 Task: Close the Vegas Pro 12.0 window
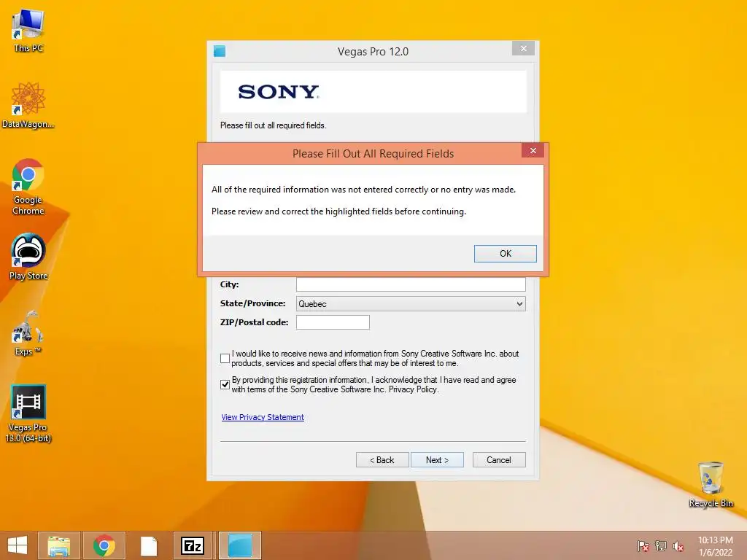pos(524,49)
